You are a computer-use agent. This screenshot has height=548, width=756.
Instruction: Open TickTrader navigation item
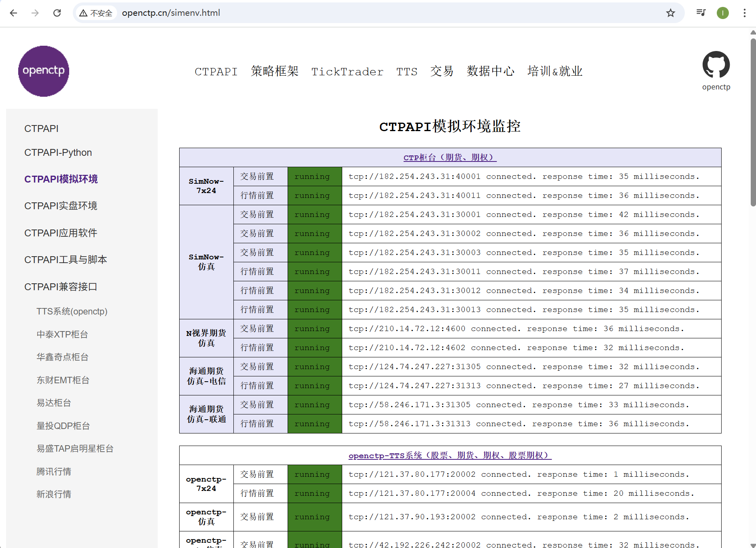[x=347, y=72]
